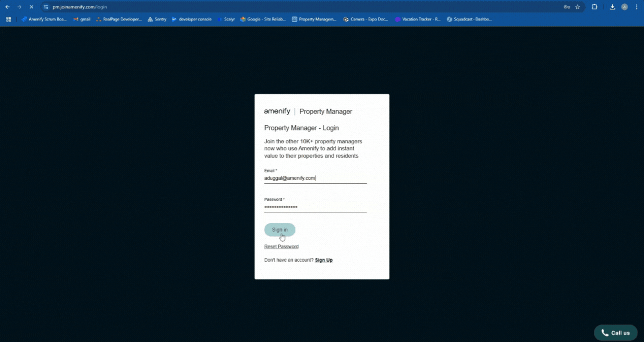Open the Chrome three-dot menu
The image size is (644, 342).
click(x=637, y=7)
